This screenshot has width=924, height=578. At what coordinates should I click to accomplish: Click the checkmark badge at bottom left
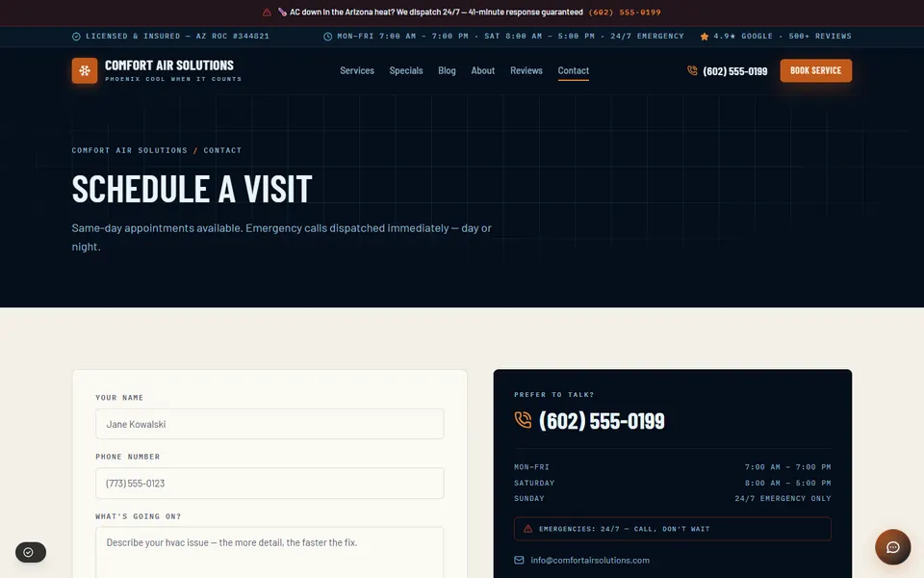coord(31,553)
